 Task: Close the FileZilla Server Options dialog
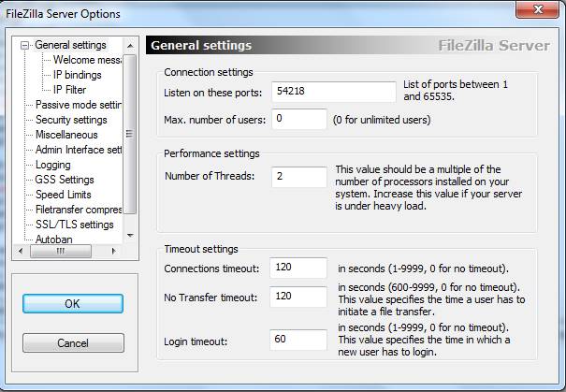(537, 9)
